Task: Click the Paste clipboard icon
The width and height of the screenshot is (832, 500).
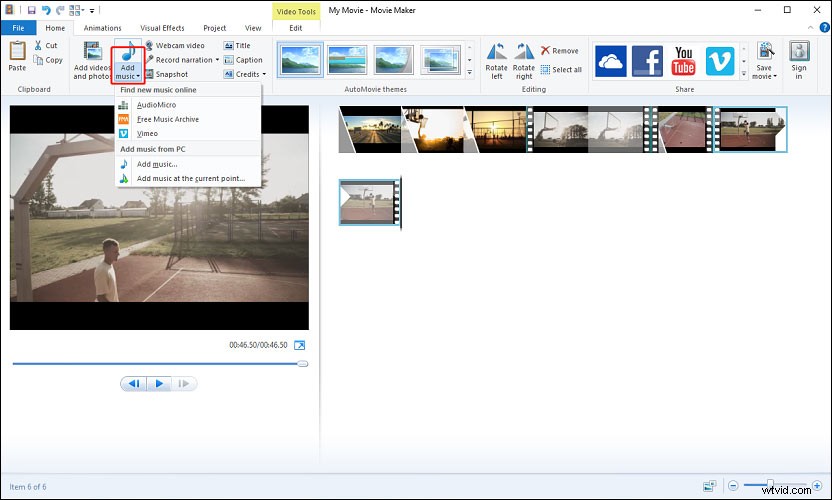Action: click(17, 51)
